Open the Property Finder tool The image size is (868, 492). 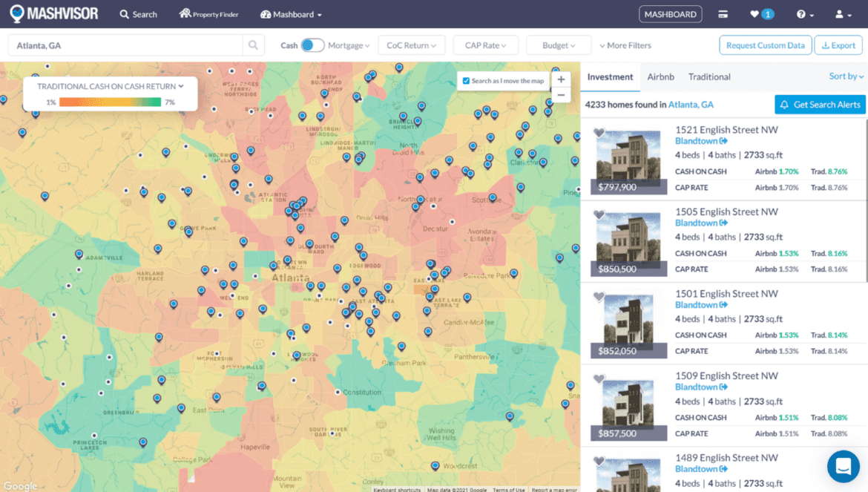208,13
